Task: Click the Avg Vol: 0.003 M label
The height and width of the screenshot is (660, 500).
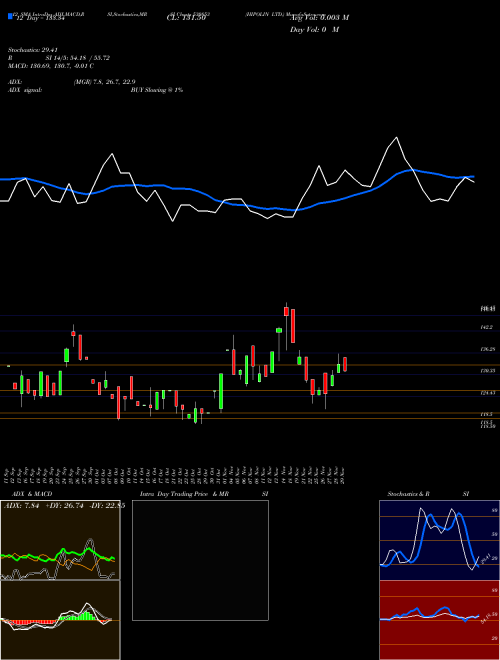Action: [x=320, y=17]
